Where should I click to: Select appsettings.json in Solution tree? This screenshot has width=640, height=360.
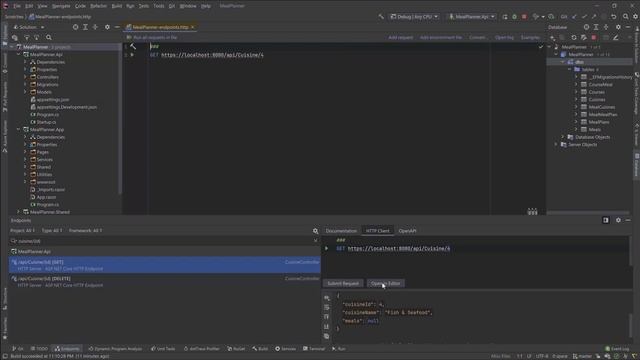point(50,100)
